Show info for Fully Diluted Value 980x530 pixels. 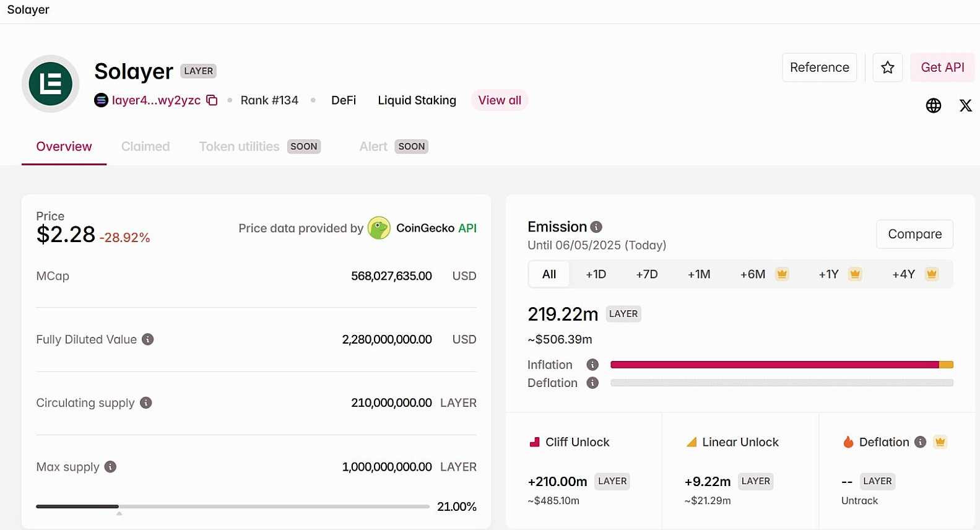(x=147, y=339)
